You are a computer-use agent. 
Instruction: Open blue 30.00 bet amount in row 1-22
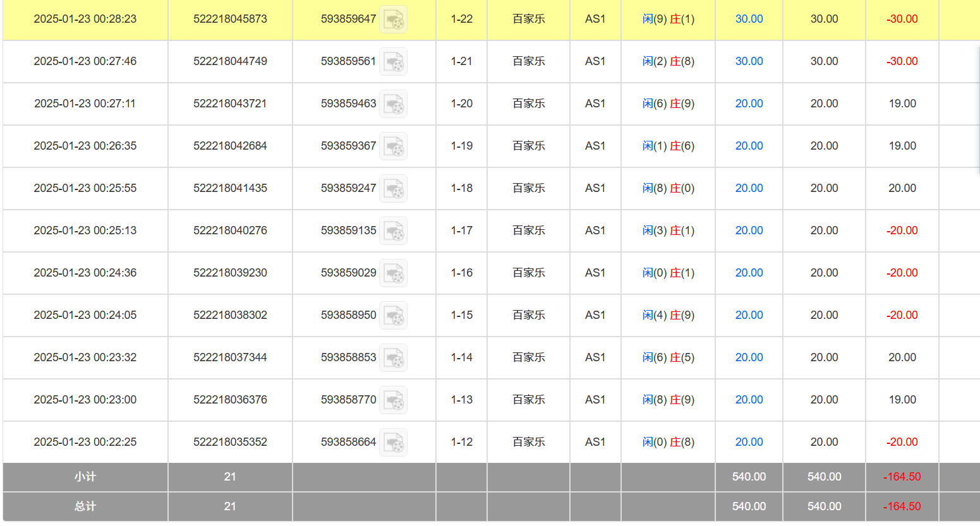(x=749, y=19)
